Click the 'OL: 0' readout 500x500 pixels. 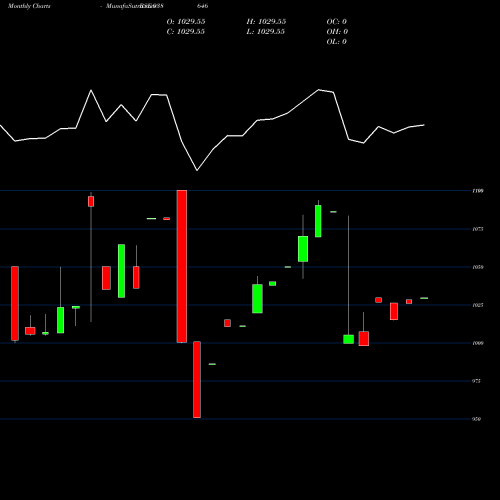coord(337,42)
